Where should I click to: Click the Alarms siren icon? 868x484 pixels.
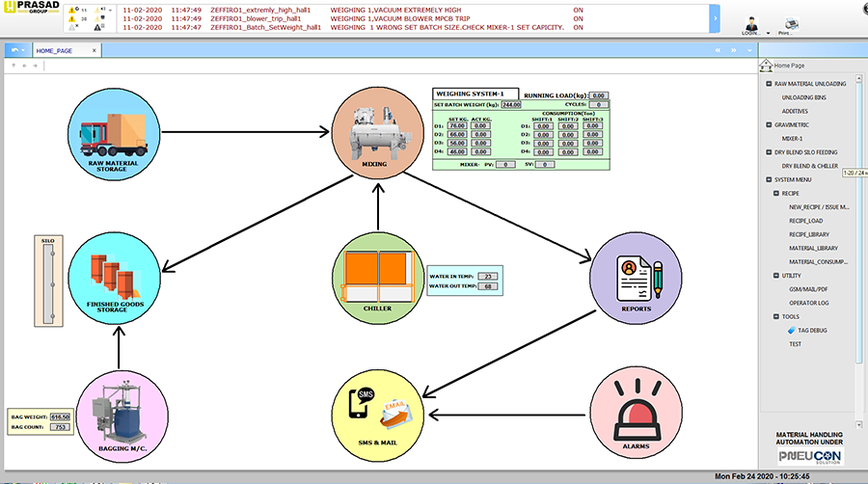(x=630, y=413)
